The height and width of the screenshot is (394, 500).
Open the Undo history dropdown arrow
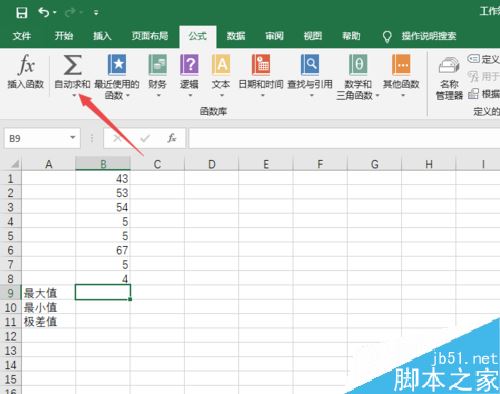click(55, 13)
